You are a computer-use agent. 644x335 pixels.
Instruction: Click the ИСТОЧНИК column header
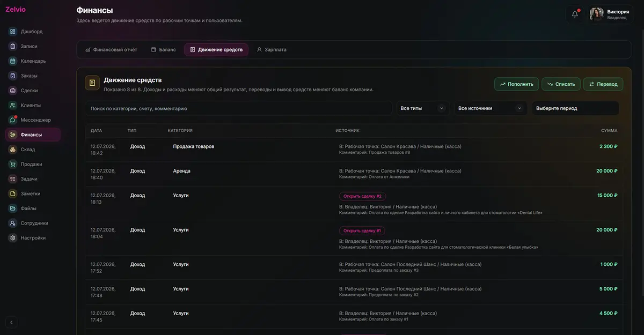click(347, 131)
